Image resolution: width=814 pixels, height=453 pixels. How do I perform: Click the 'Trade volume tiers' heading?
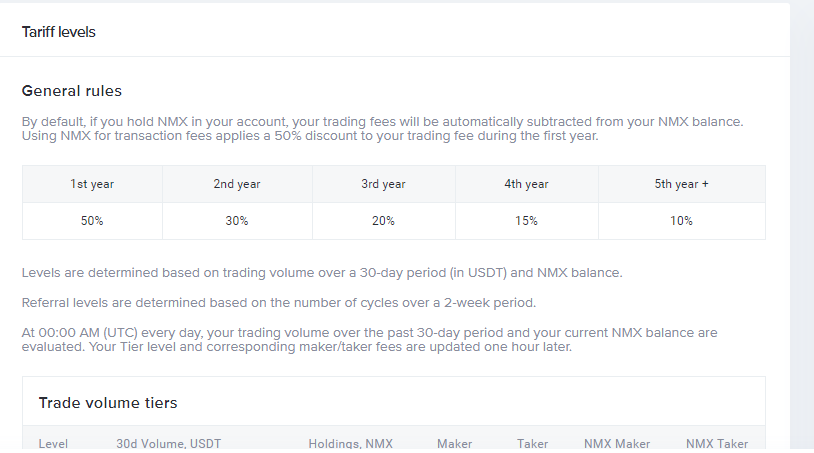pos(108,403)
